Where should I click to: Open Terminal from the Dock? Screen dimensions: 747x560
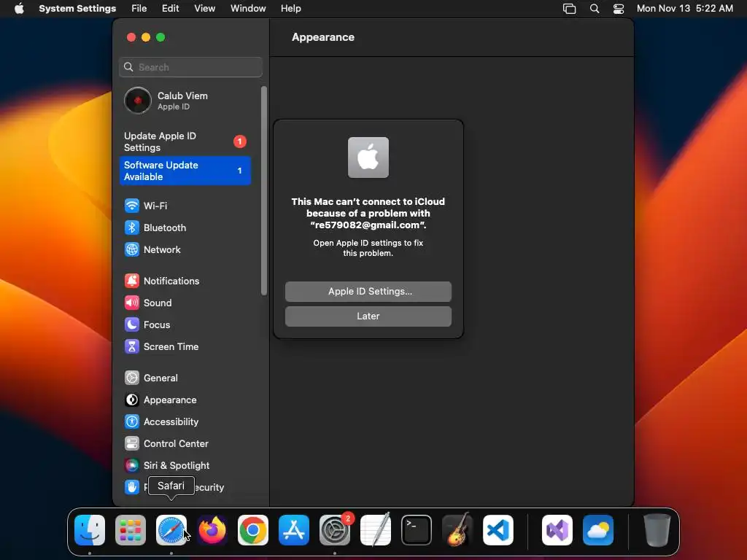[417, 530]
